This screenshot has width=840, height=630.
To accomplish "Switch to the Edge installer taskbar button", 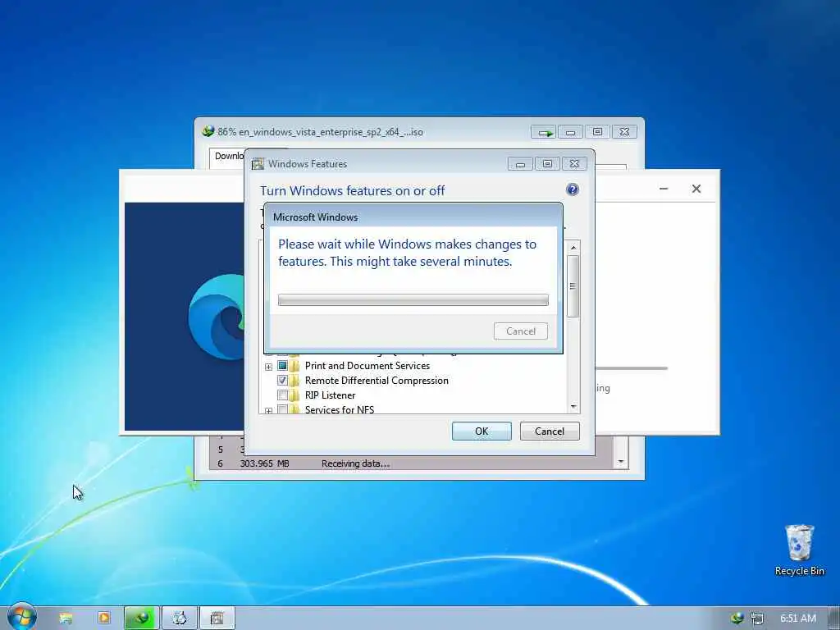I will (x=180, y=619).
